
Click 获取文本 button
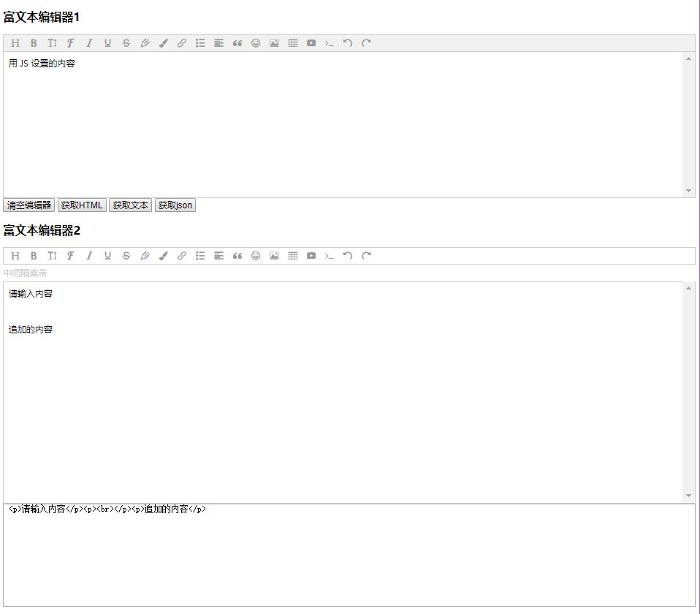point(130,205)
